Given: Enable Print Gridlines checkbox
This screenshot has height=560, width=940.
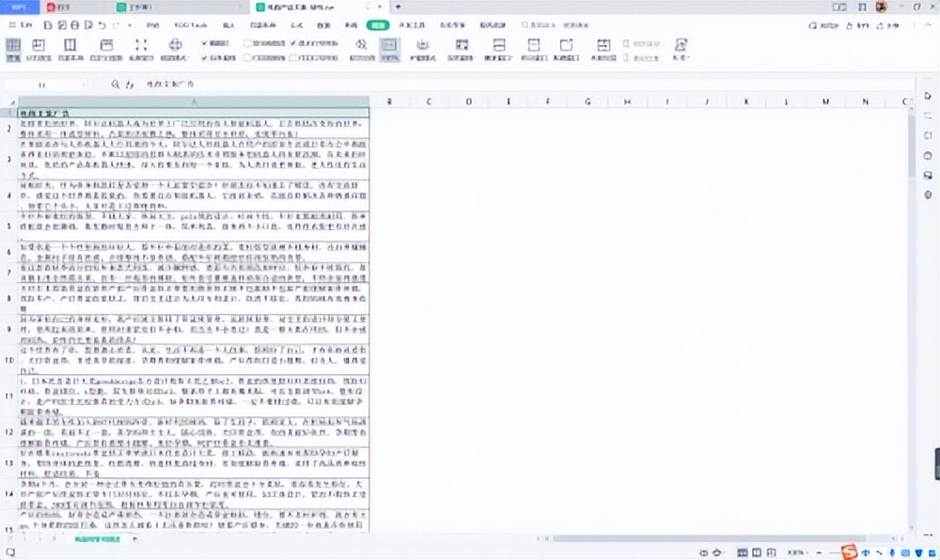Looking at the screenshot, I should 247,57.
